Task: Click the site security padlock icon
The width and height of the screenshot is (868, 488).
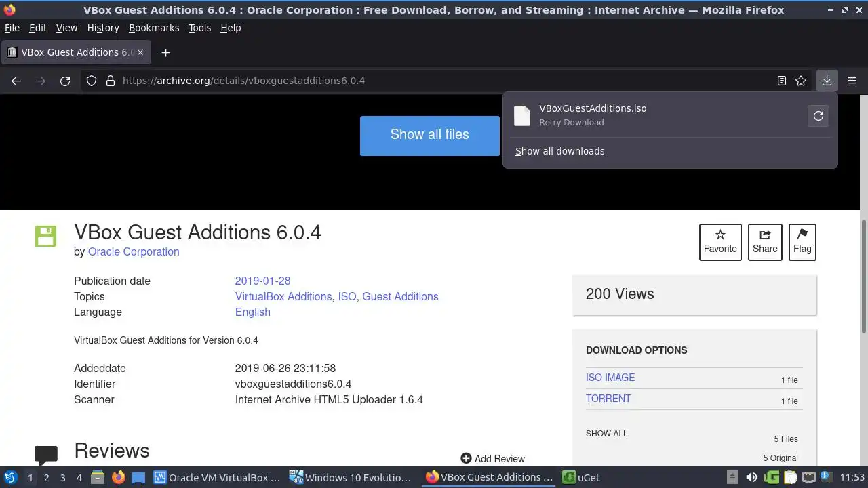Action: point(111,81)
